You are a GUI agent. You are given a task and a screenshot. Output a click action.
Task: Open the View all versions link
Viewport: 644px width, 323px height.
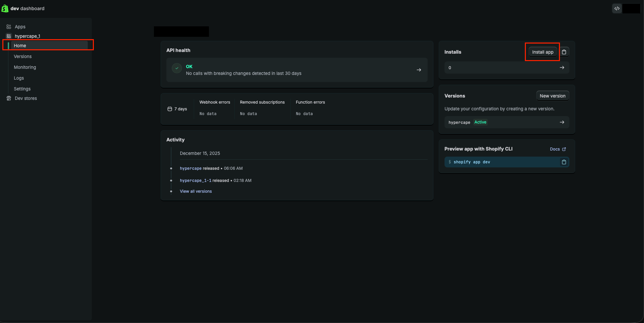[x=196, y=191]
